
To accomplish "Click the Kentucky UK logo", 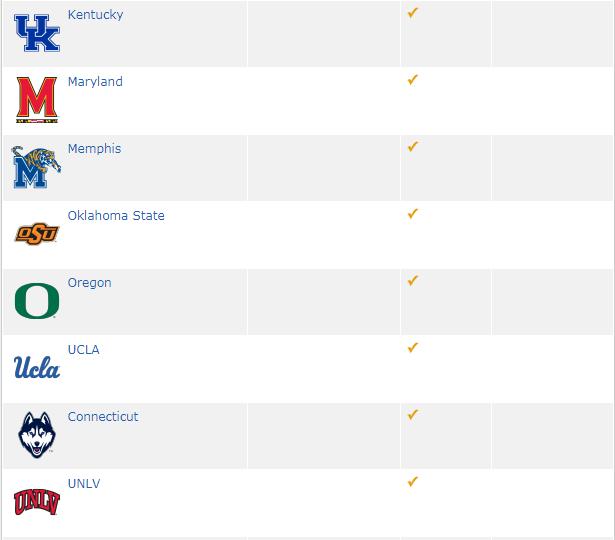I will click(37, 33).
